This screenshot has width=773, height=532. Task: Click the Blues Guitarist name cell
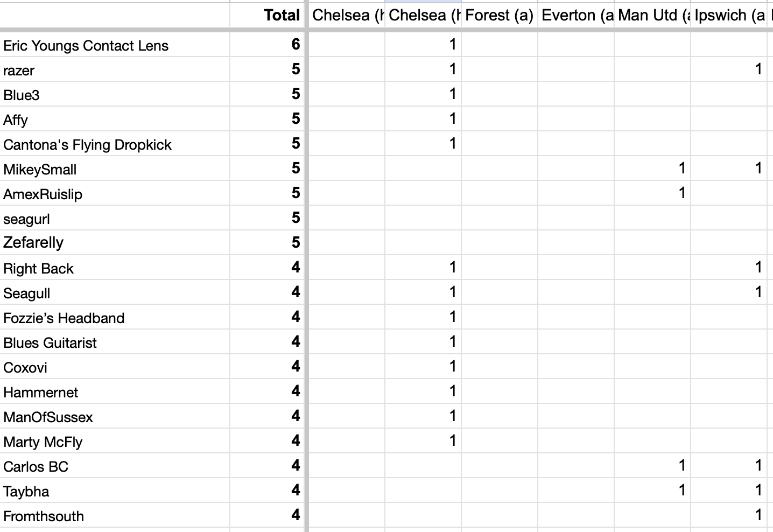115,342
